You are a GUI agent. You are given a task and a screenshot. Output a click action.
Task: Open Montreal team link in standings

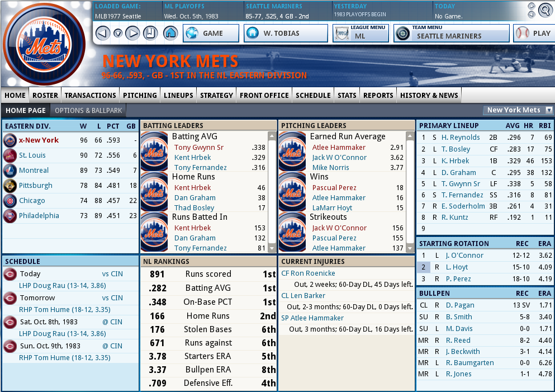coord(34,171)
